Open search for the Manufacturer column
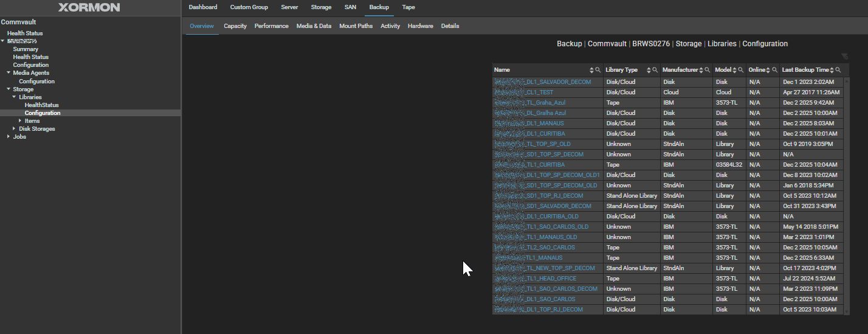Image resolution: width=868 pixels, height=334 pixels. [708, 70]
